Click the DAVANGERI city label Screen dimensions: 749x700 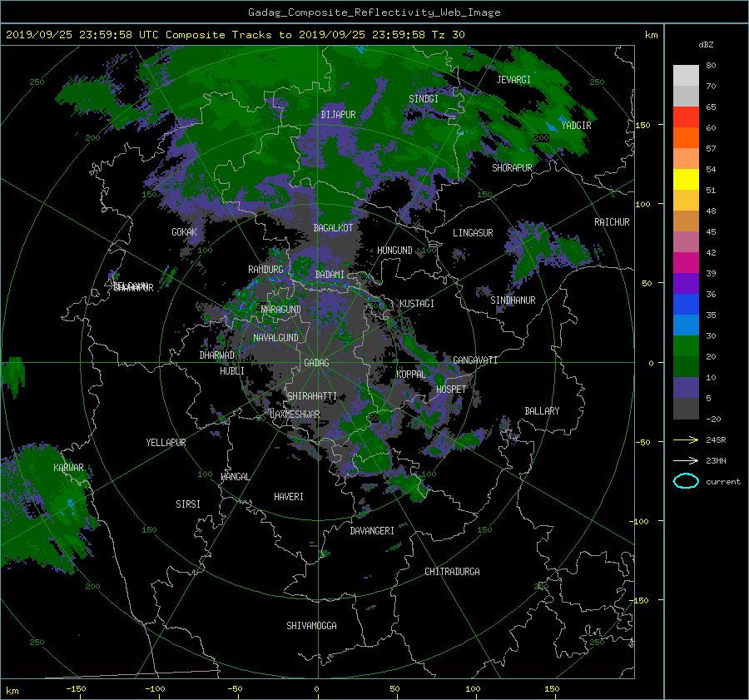pyautogui.click(x=372, y=531)
